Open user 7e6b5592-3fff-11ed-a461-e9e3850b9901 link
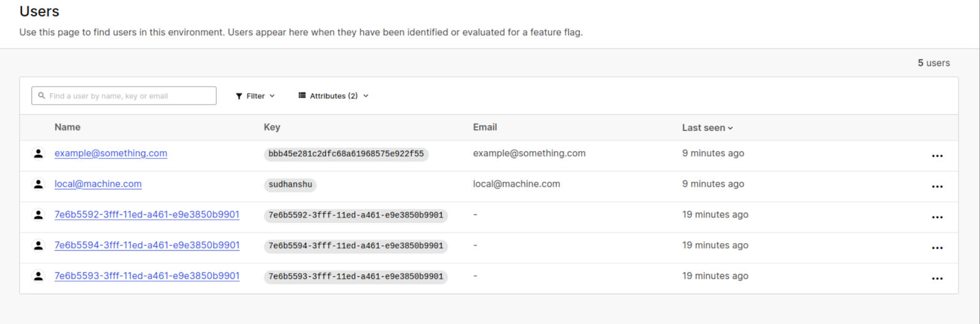This screenshot has height=324, width=980. [147, 215]
